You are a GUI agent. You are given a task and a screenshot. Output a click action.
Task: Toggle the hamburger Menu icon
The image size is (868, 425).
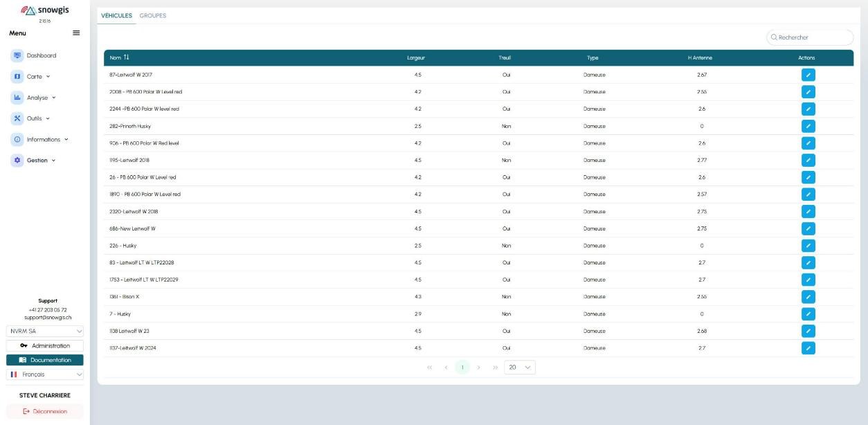[x=76, y=33]
